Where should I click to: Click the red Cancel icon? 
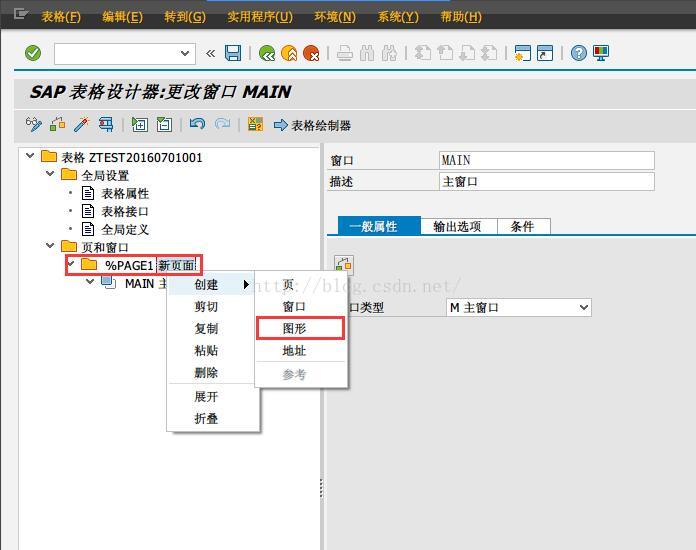coord(311,53)
